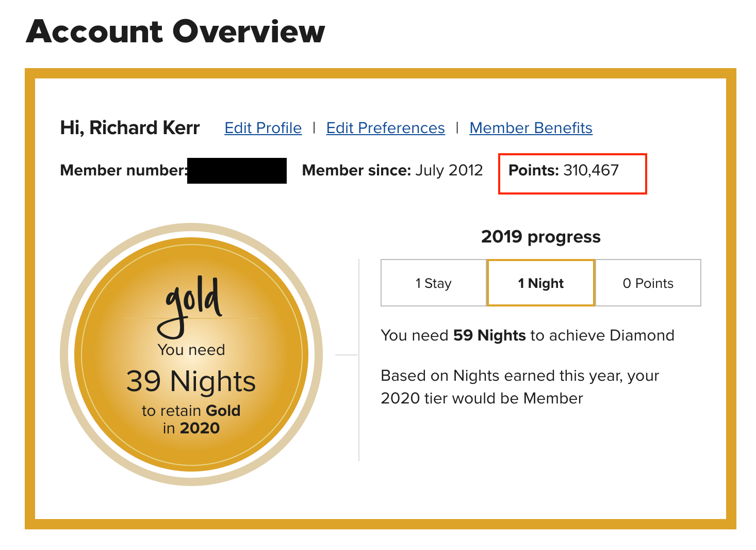Image resolution: width=756 pixels, height=550 pixels.
Task: Click 'to retain Gold in 2020' text
Action: (191, 419)
